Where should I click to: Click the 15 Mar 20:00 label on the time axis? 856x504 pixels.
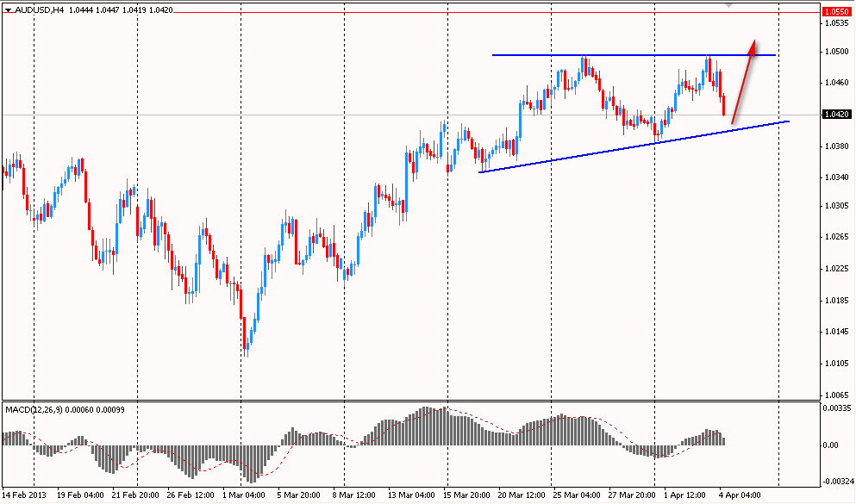466,495
